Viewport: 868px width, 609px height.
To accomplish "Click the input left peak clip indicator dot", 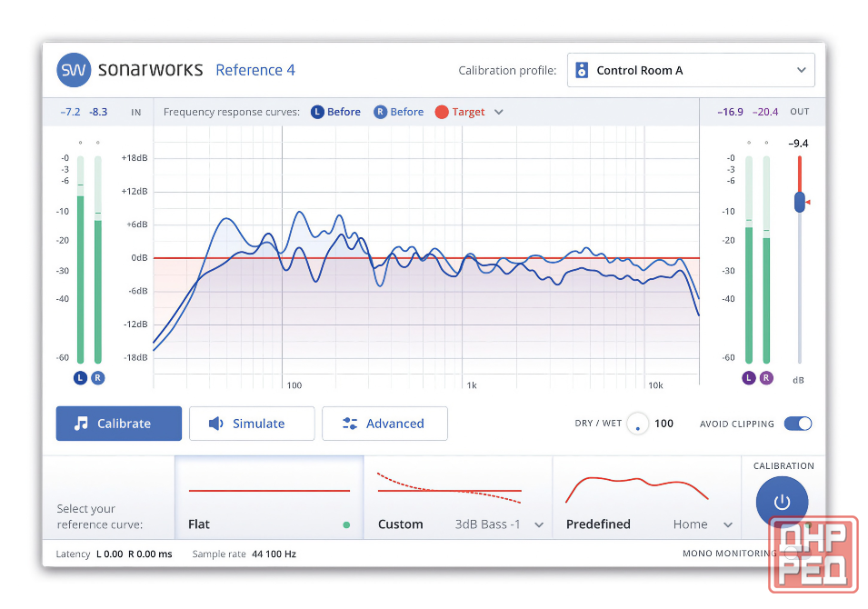I will (x=80, y=143).
